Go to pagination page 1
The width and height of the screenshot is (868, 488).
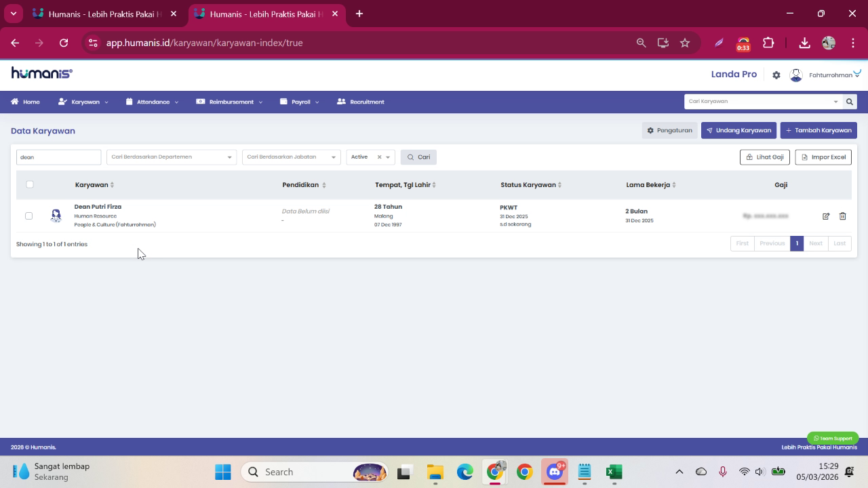click(x=797, y=243)
